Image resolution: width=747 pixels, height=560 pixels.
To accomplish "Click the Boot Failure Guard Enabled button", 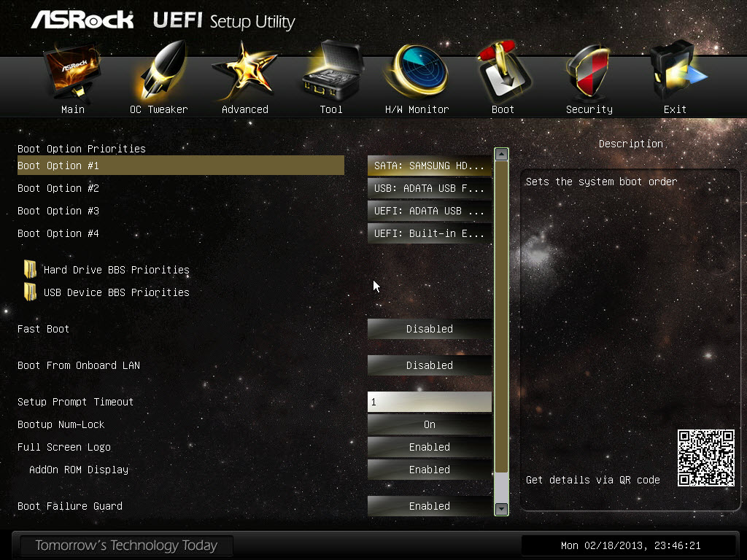I will 429,506.
